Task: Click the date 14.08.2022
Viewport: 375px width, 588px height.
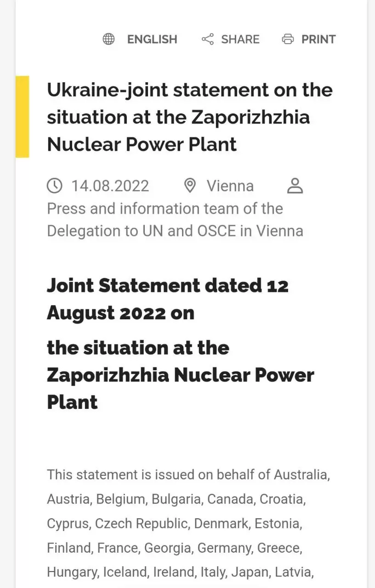Action: click(110, 186)
